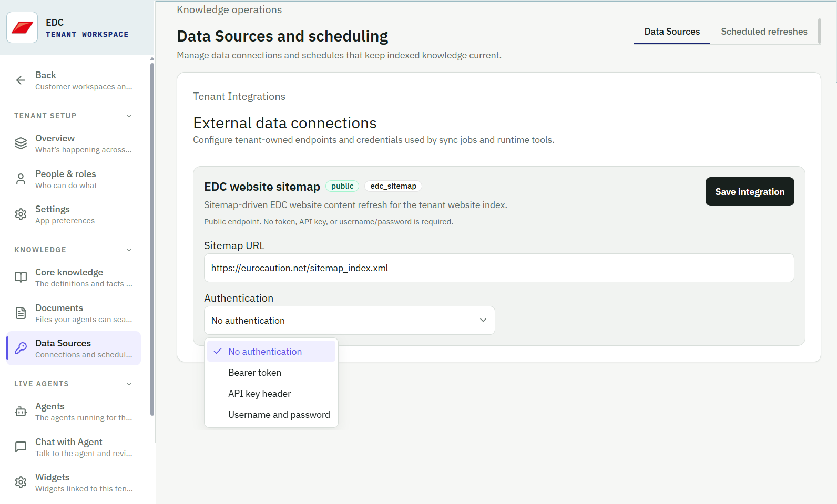Click the Sitemap URL input field

tap(499, 268)
